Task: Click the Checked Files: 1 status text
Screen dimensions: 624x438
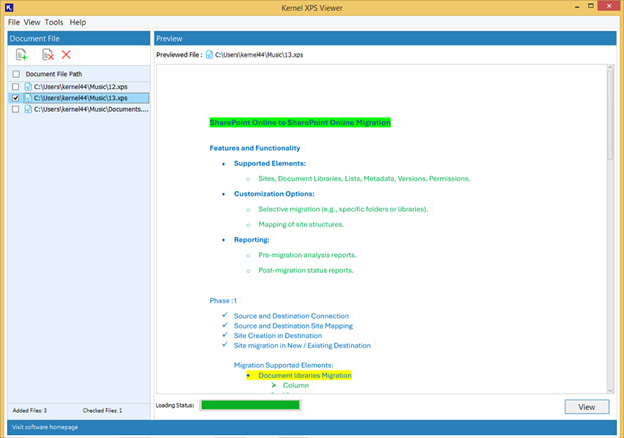Action: pyautogui.click(x=102, y=410)
